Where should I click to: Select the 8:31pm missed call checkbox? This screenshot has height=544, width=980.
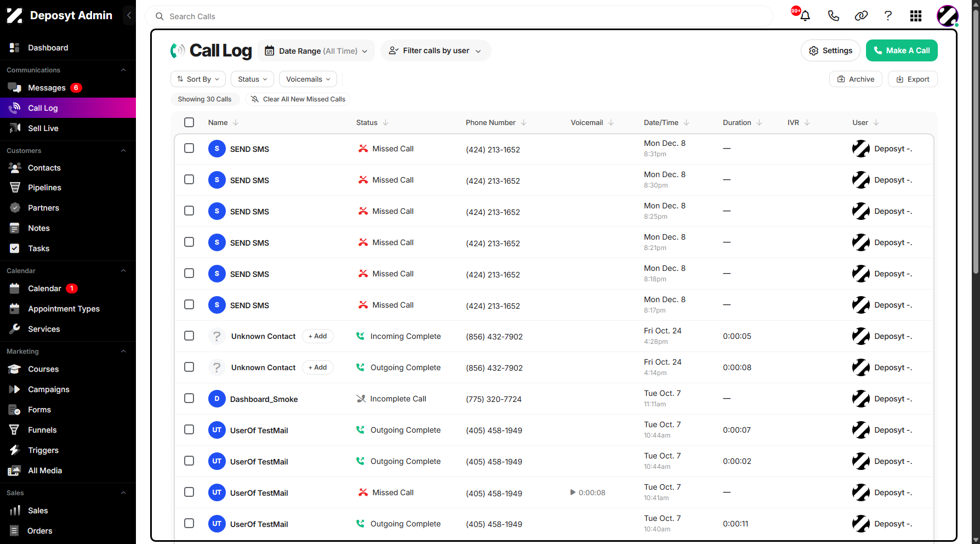pyautogui.click(x=189, y=148)
